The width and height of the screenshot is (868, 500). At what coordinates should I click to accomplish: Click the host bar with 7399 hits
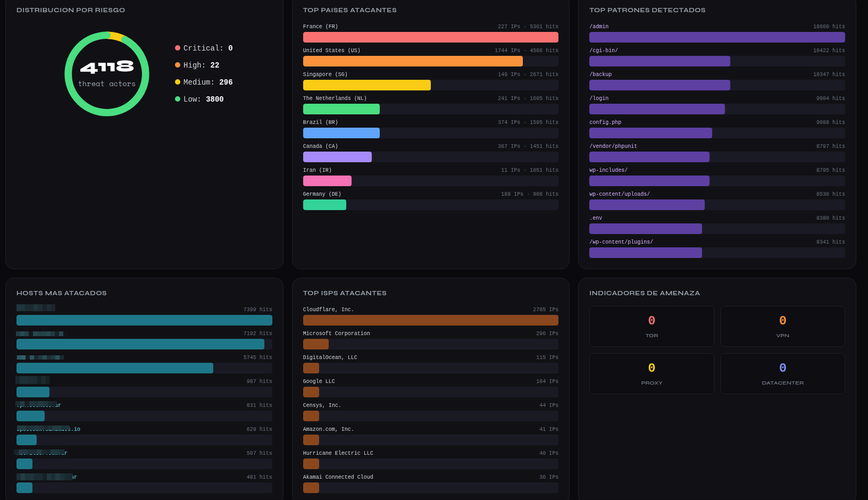[144, 320]
